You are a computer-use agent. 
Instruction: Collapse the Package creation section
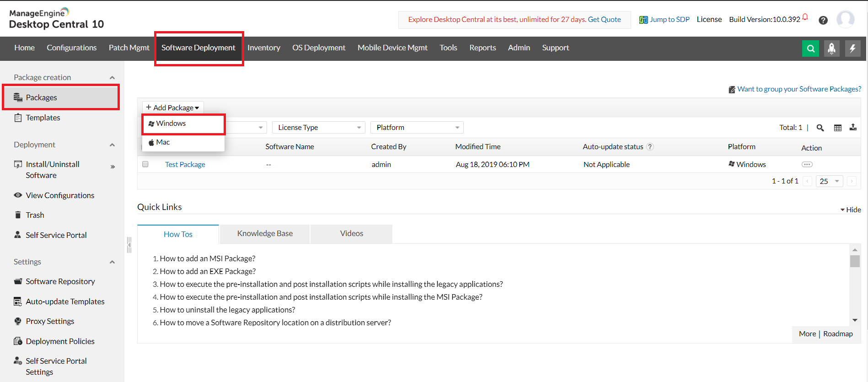[x=112, y=78]
